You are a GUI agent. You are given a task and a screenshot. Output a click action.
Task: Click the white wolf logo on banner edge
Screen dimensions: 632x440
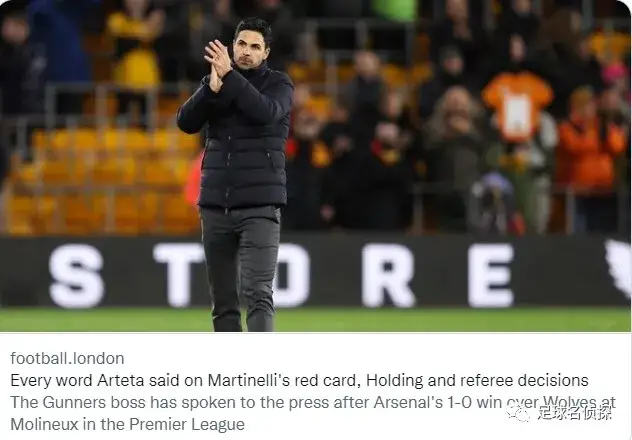(x=619, y=268)
